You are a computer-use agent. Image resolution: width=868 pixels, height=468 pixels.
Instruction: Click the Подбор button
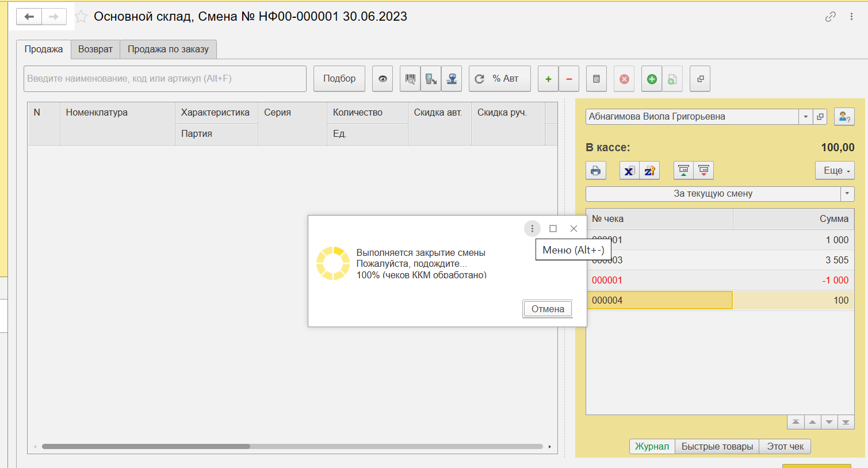[339, 79]
